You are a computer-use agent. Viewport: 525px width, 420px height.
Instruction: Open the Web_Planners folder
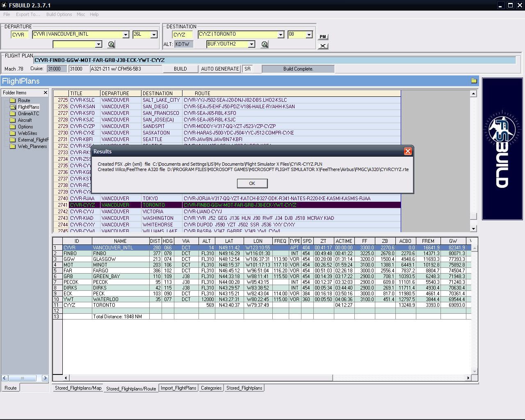coord(32,146)
